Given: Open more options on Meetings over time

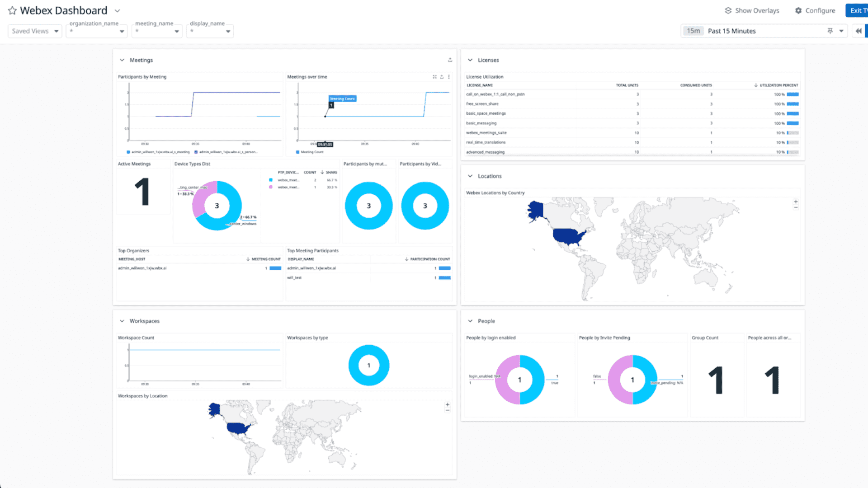Looking at the screenshot, I should (x=449, y=77).
